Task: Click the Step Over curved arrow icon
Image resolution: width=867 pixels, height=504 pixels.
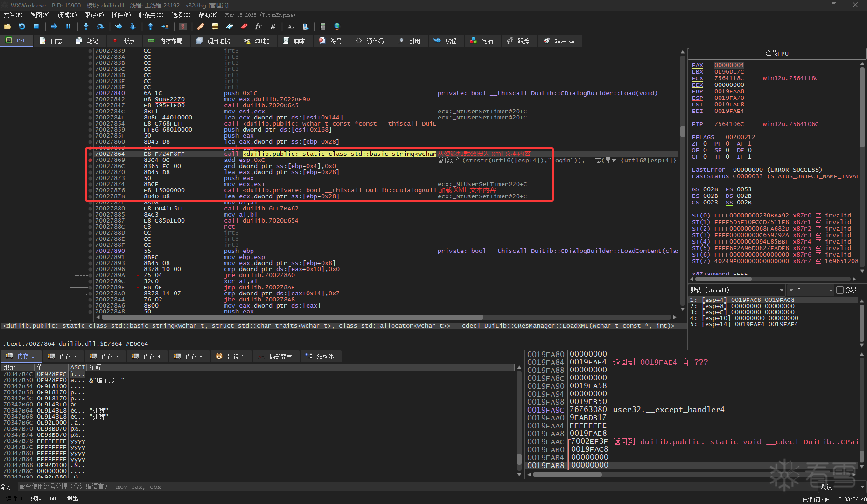Action: (100, 27)
